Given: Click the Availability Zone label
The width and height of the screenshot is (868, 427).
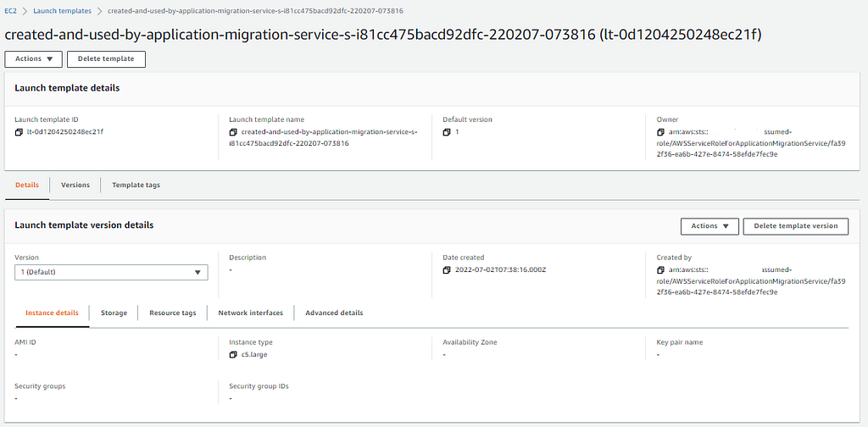Looking at the screenshot, I should pos(470,342).
